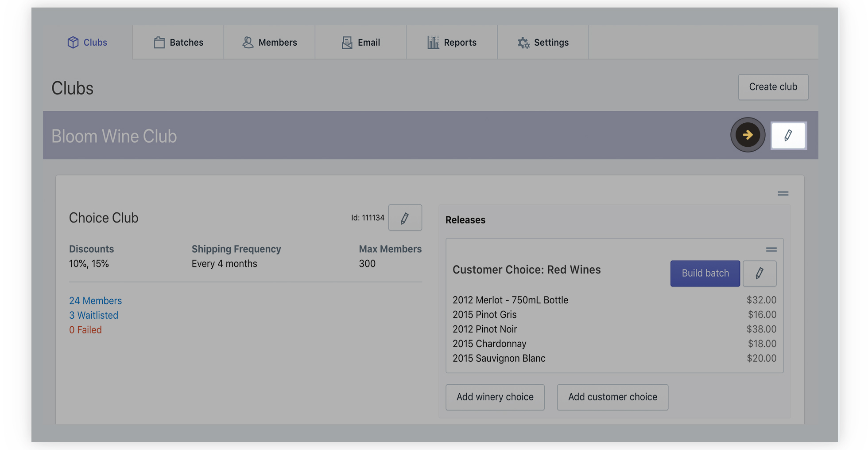Open the 24 Members link
This screenshot has height=450, width=868.
95,301
